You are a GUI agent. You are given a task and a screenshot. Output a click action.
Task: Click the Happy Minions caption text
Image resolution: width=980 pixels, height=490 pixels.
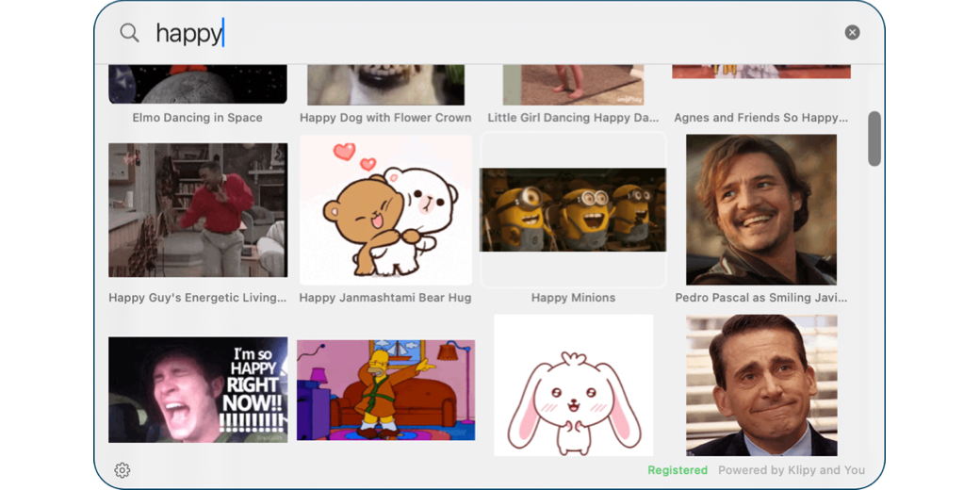pyautogui.click(x=573, y=298)
